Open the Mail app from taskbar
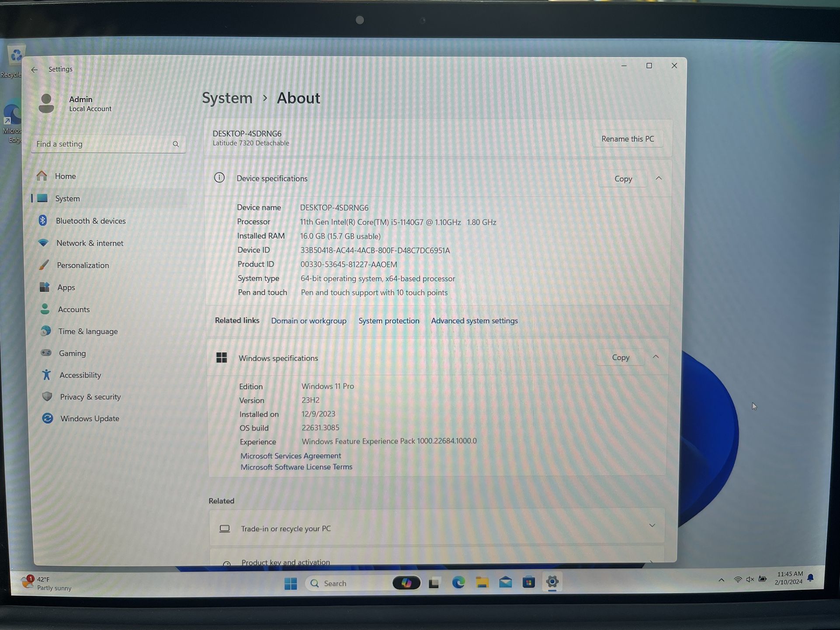Viewport: 840px width, 630px height. (x=506, y=582)
